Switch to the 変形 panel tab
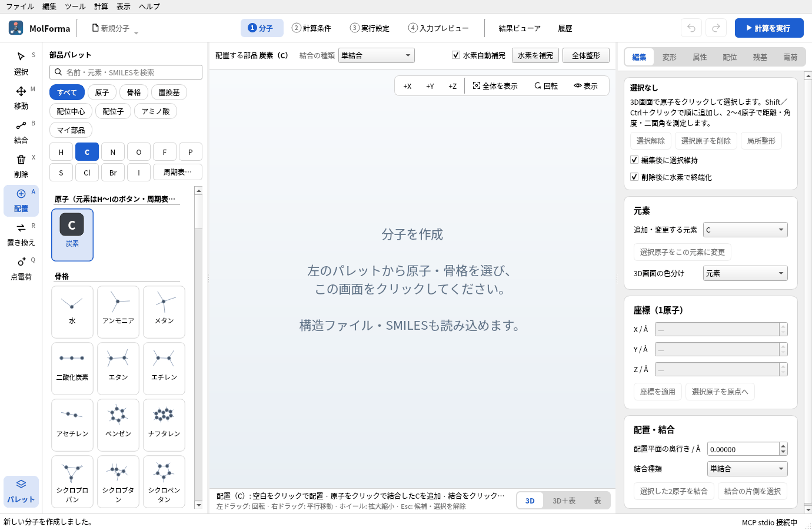Screen dimensions: 812x530 click(670, 57)
